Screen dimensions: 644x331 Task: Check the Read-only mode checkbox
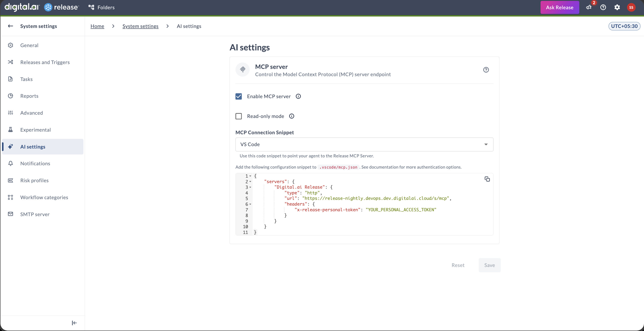coord(239,116)
